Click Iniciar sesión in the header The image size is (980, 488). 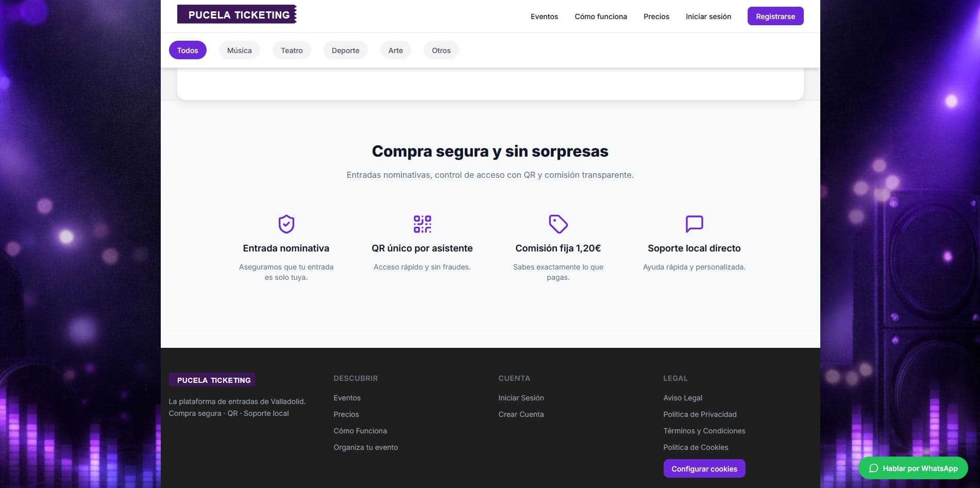pyautogui.click(x=708, y=16)
